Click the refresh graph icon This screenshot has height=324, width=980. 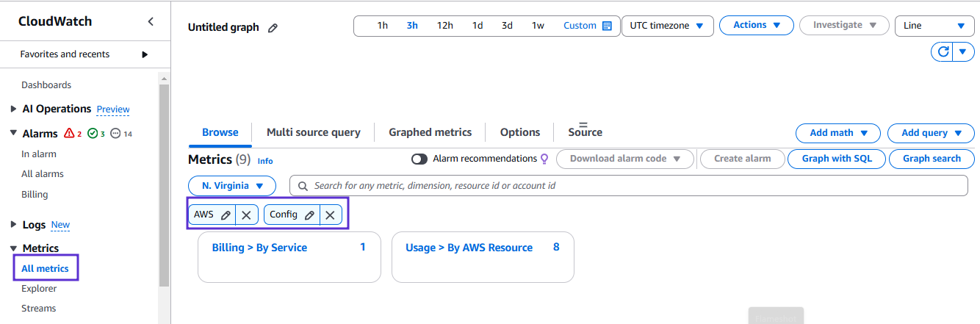pyautogui.click(x=943, y=51)
